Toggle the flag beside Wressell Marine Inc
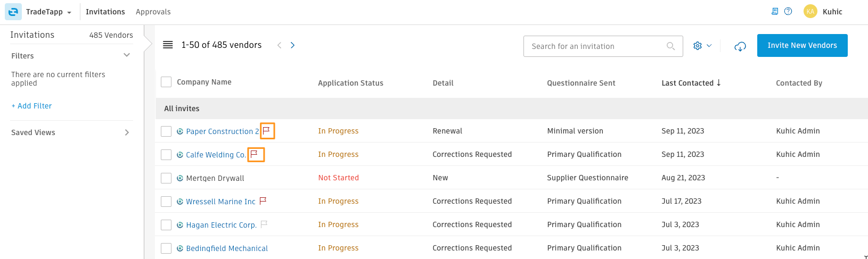 tap(263, 201)
